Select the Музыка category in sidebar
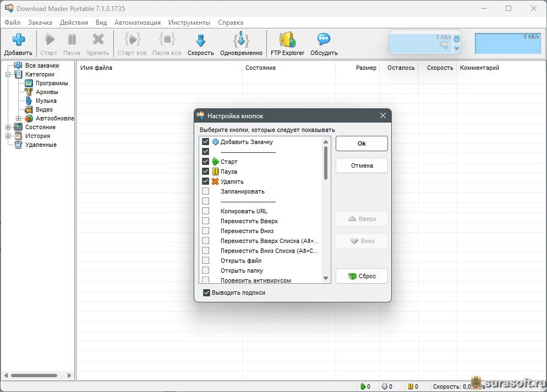This screenshot has width=547, height=392. click(x=46, y=101)
